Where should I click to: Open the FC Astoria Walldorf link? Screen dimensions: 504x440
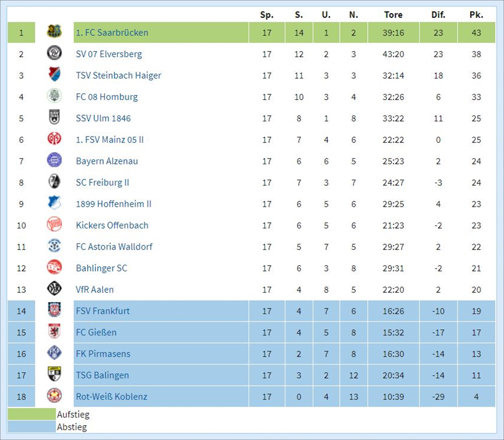(x=114, y=247)
